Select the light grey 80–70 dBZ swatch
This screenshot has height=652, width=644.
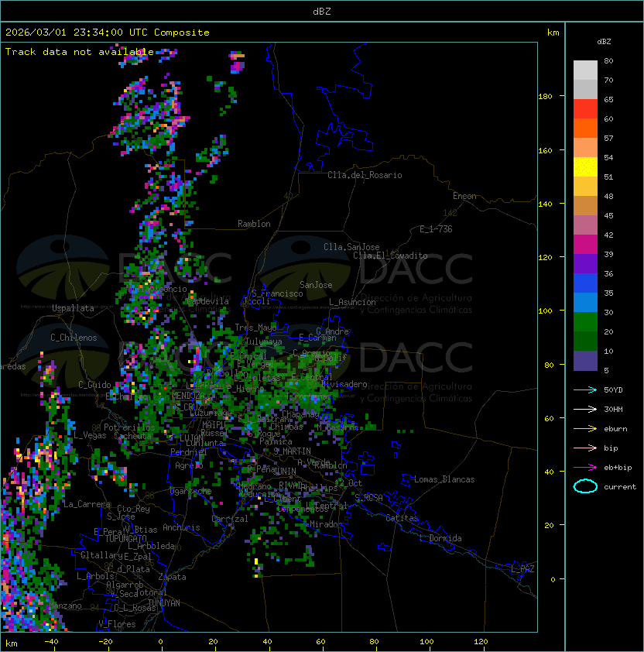(585, 70)
